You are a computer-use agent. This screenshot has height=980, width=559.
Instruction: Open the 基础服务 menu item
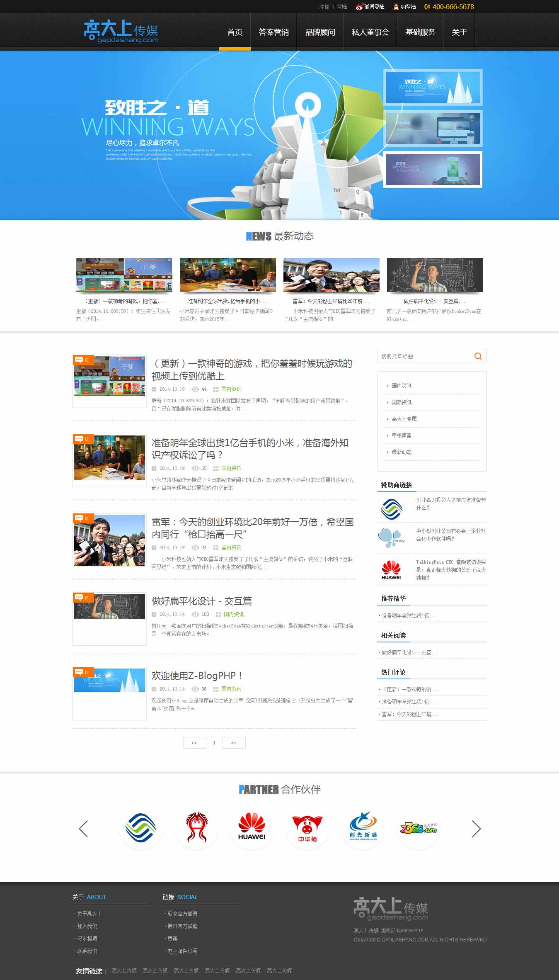(420, 32)
